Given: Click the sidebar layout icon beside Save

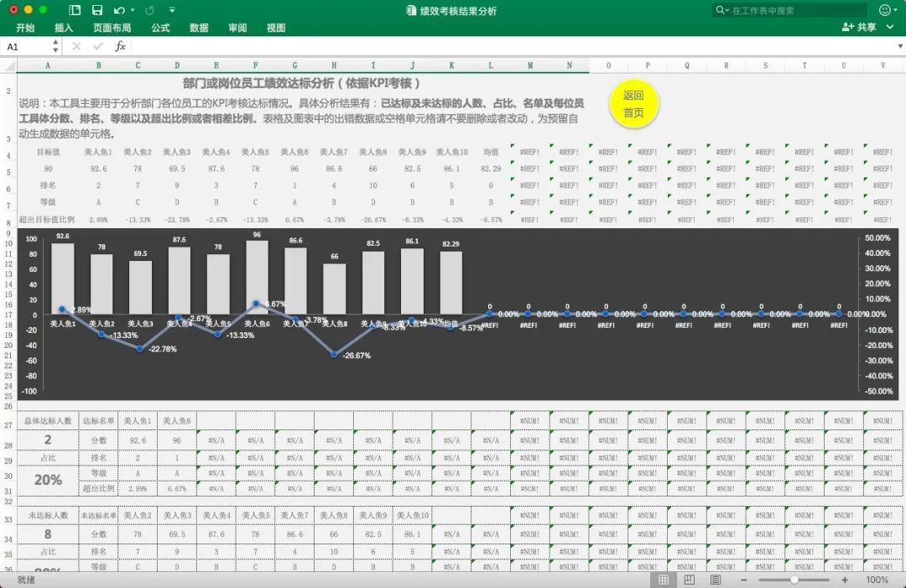Looking at the screenshot, I should [x=75, y=10].
